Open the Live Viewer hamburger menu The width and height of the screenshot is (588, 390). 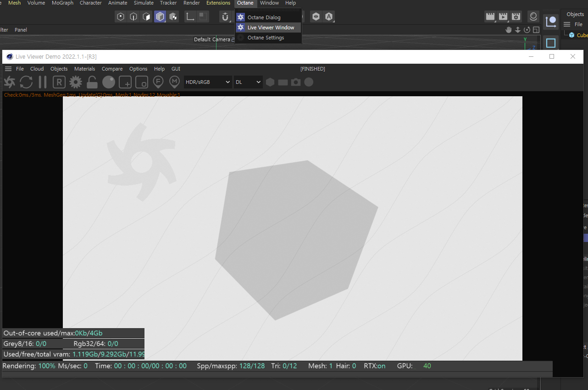click(8, 69)
